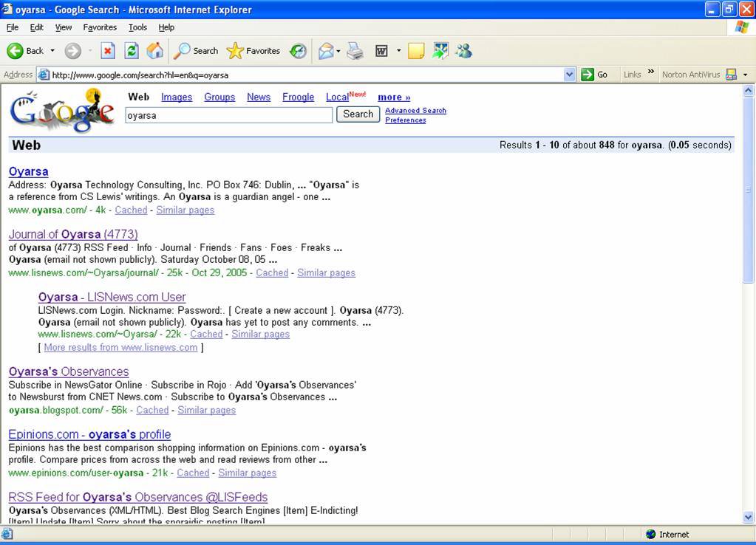Expand the Mail dropdown arrow

coord(338,51)
